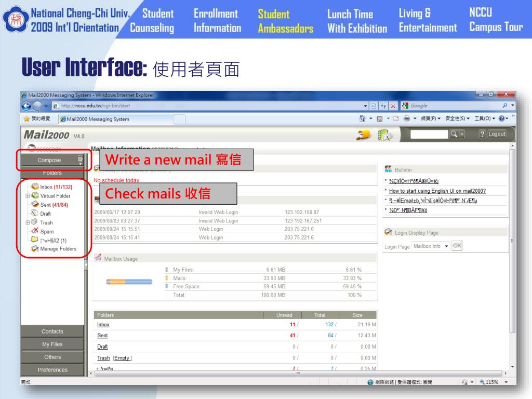Click the Trash link in Folders table
Image resolution: width=532 pixels, height=399 pixels.
point(103,358)
